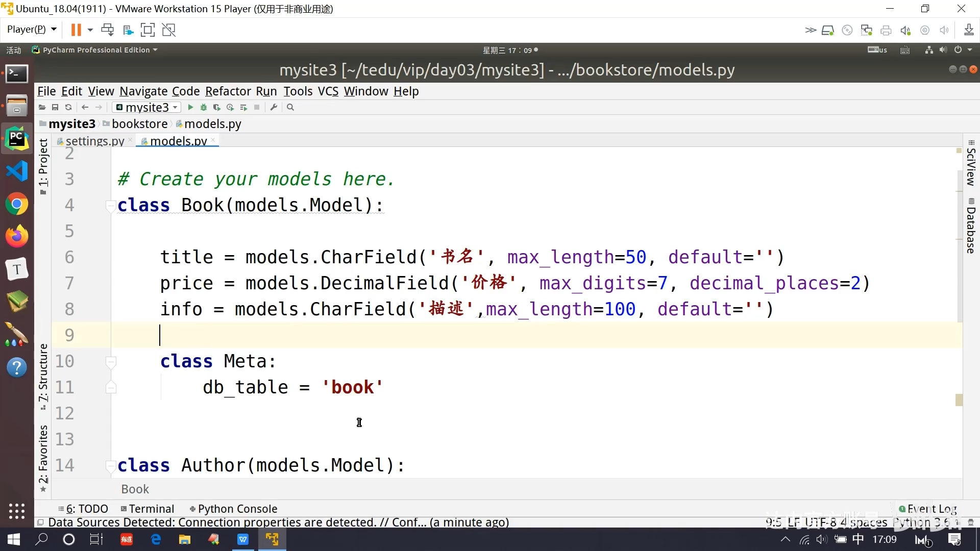
Task: Close the settings.py tab
Action: (x=130, y=140)
